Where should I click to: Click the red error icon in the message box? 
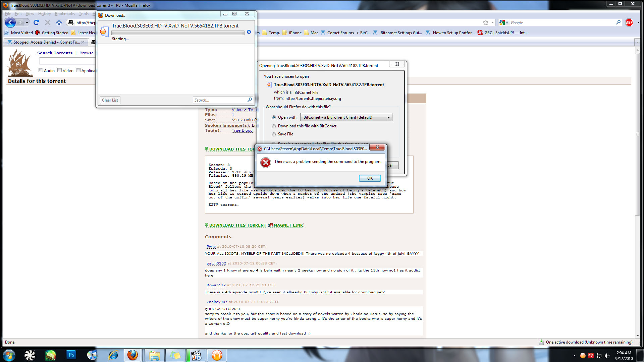coord(266,163)
